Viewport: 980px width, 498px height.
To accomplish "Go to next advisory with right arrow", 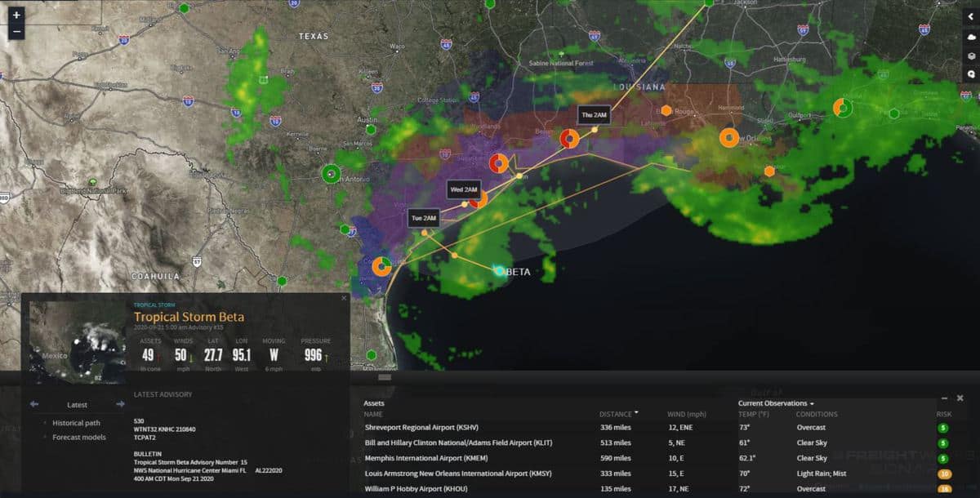I will point(121,404).
